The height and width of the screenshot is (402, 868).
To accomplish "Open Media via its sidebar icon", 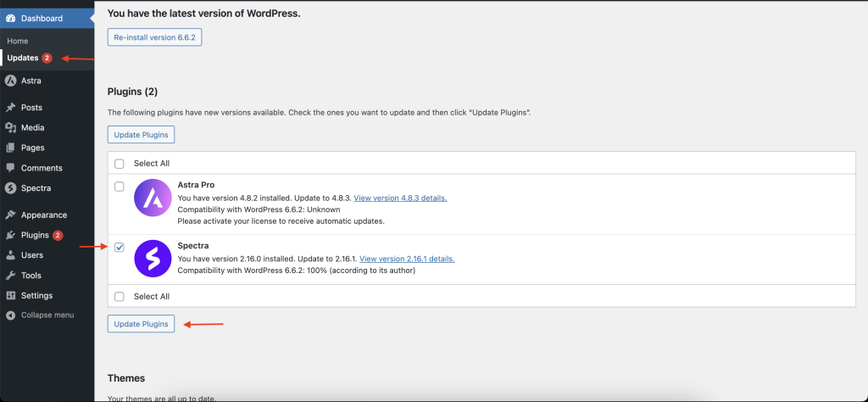I will pos(10,128).
